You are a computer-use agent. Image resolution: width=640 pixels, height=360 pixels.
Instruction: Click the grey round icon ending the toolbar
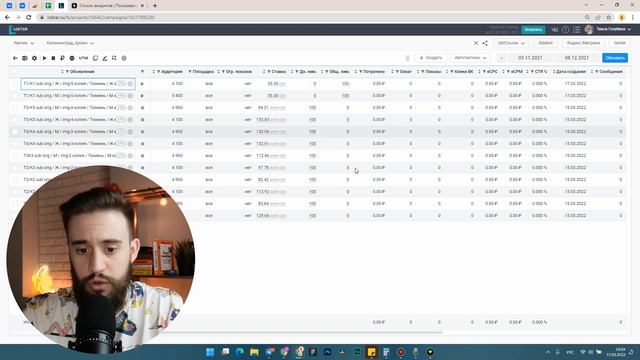pyautogui.click(x=124, y=58)
